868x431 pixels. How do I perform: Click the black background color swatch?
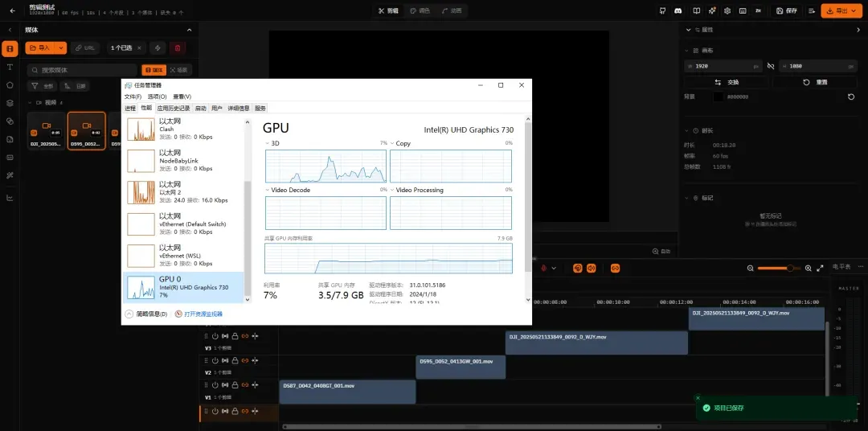tap(718, 96)
